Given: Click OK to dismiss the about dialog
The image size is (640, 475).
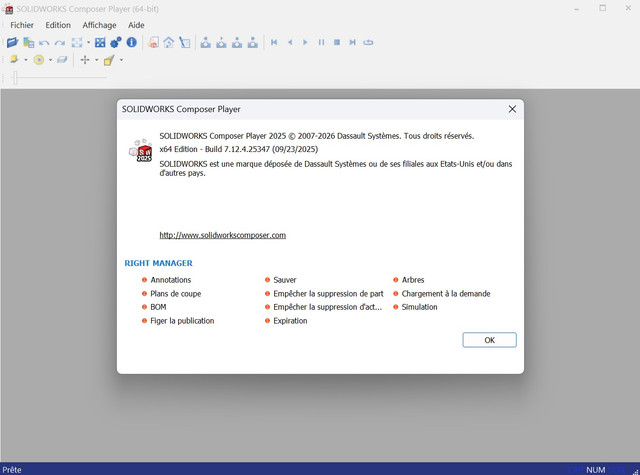Looking at the screenshot, I should pos(489,340).
